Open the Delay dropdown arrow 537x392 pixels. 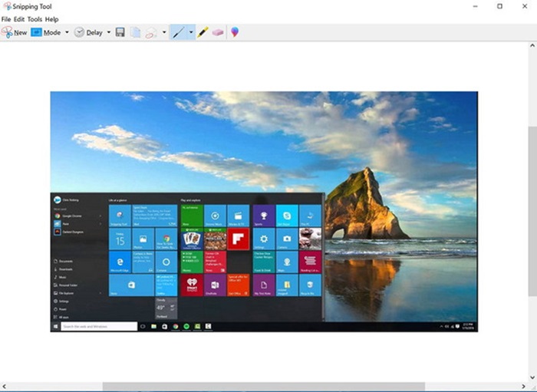point(108,32)
